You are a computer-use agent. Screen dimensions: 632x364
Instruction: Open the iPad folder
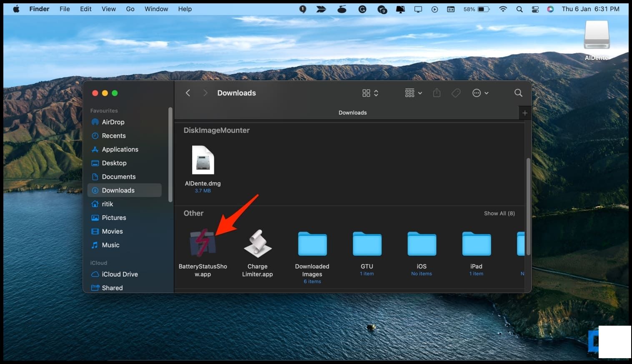coord(477,244)
